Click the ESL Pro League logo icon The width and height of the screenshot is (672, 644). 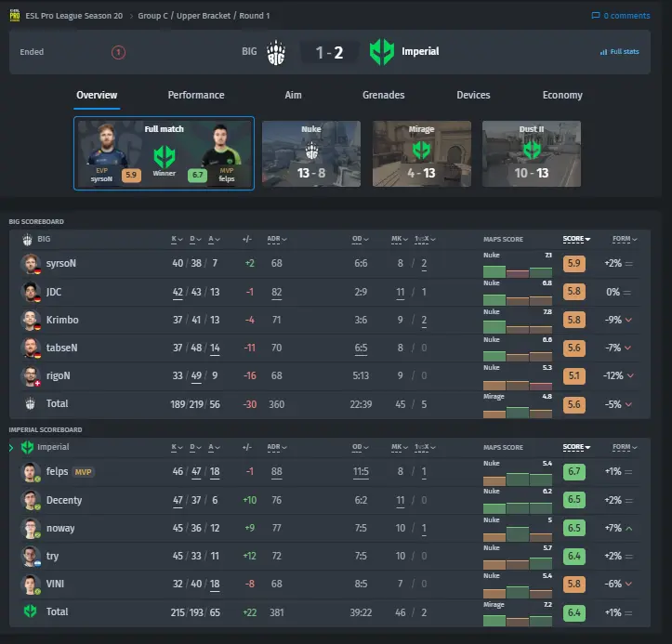point(15,16)
